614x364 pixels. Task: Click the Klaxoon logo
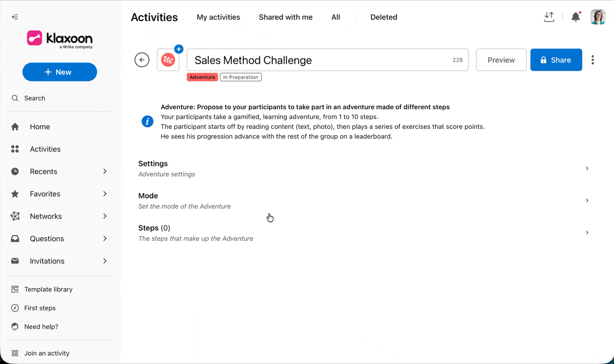60,40
